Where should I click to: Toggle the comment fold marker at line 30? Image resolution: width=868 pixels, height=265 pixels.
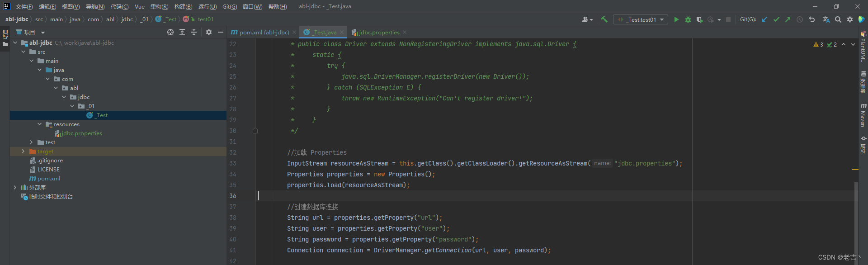(x=255, y=131)
